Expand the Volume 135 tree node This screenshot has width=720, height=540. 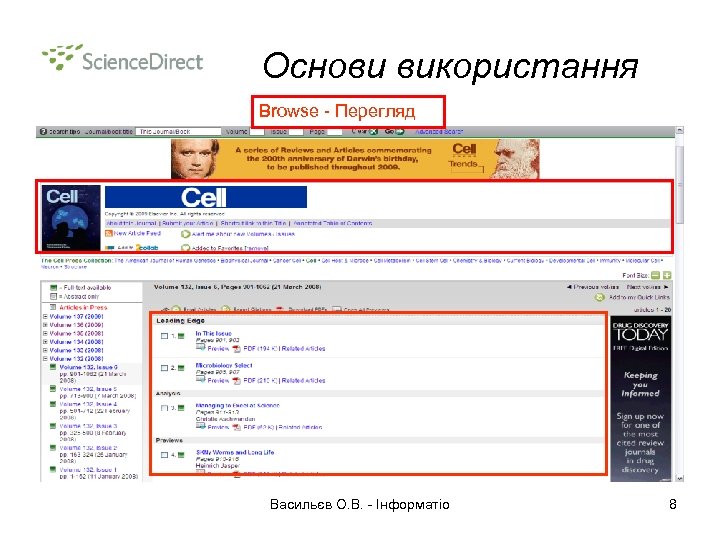[x=45, y=333]
